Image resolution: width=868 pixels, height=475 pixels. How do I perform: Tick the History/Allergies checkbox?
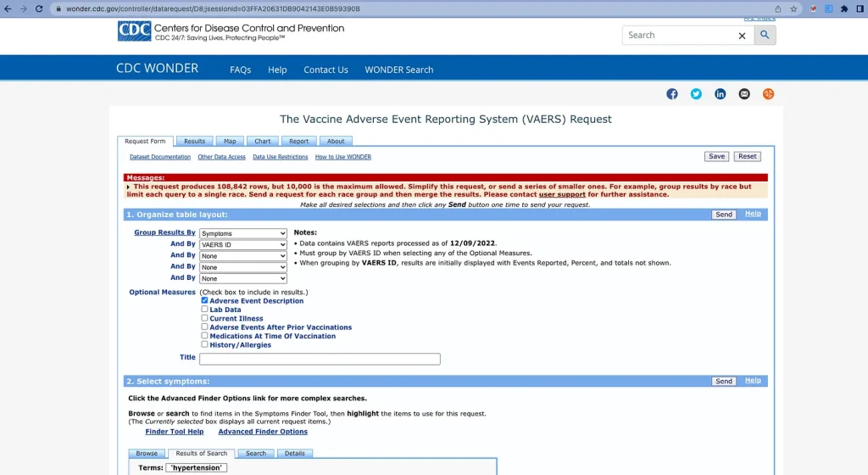click(x=204, y=344)
